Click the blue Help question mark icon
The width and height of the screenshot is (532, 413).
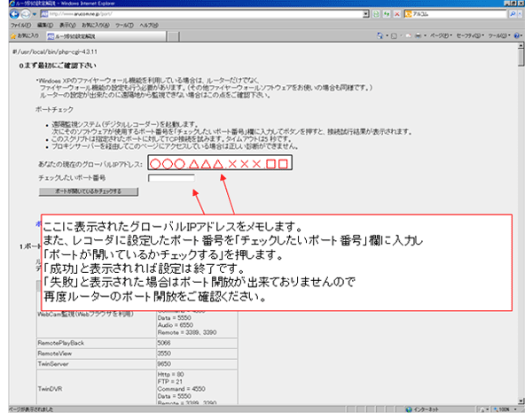click(516, 36)
